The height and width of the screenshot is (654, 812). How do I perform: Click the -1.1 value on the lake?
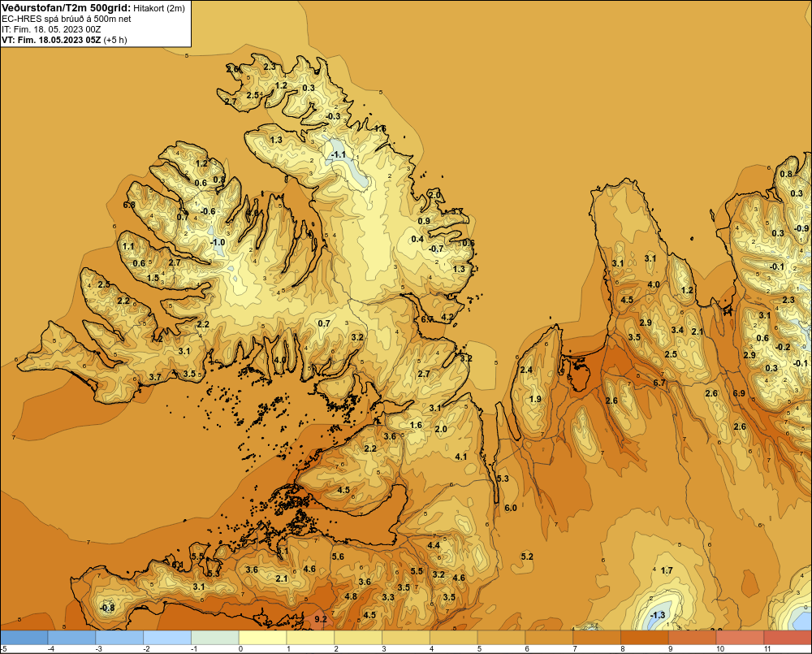point(338,154)
